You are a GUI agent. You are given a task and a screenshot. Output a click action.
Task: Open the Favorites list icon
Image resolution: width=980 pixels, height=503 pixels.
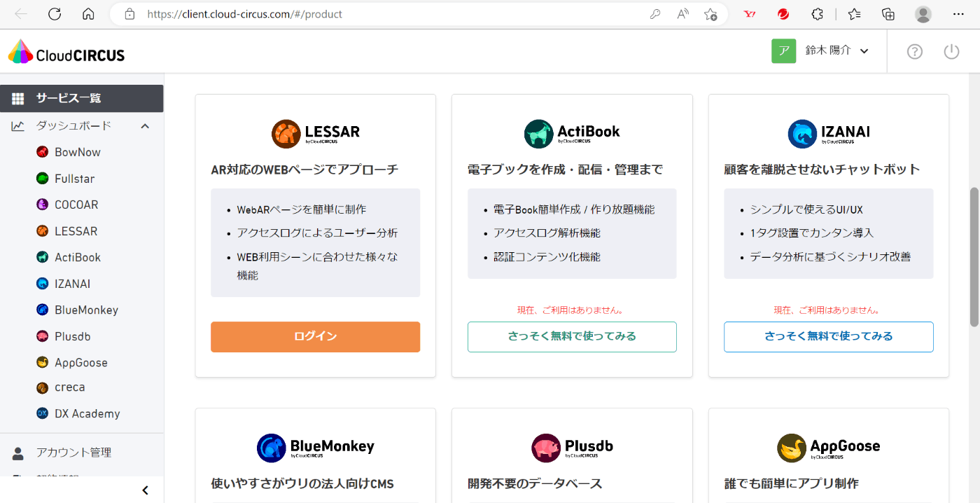tap(854, 14)
